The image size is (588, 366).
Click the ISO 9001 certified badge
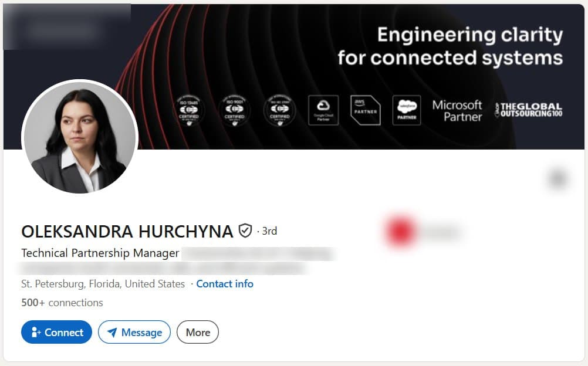point(234,110)
